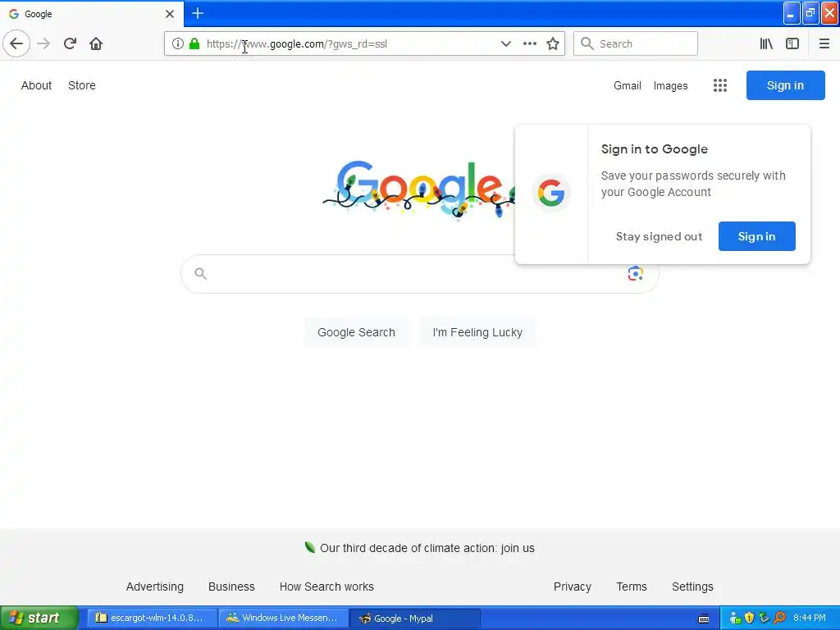Click the Google Search button

point(356,332)
